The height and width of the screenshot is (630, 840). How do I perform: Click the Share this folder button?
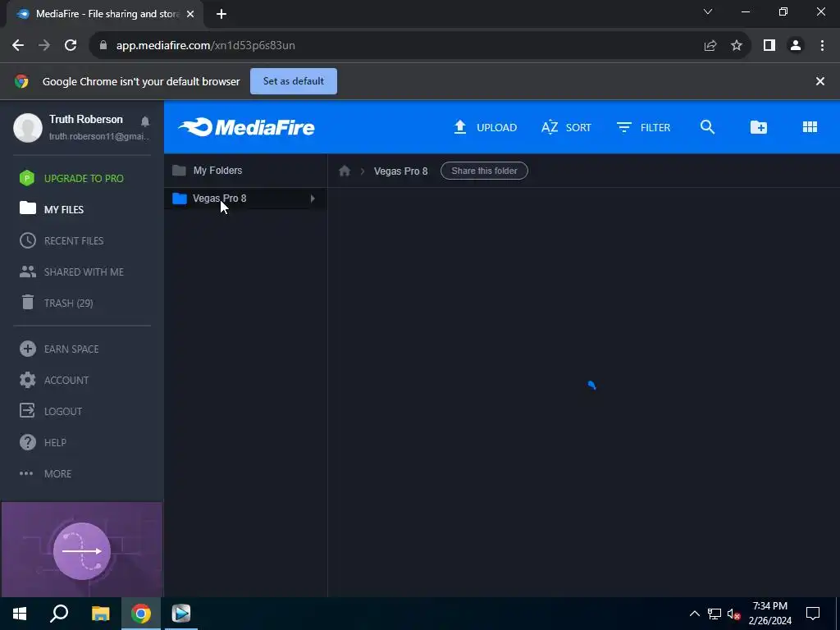pyautogui.click(x=484, y=171)
